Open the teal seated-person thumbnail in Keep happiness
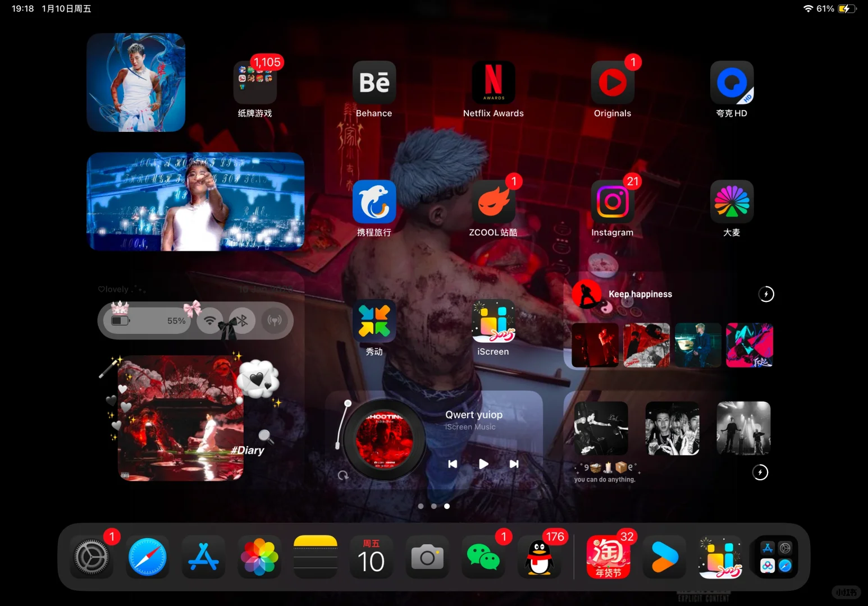 (698, 345)
